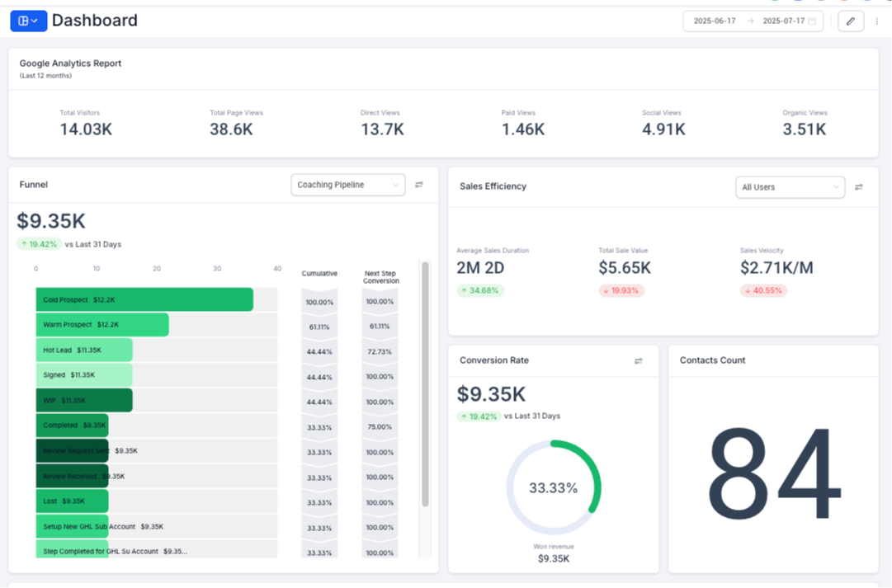Select the Warm Prospect funnel bar
This screenshot has height=588, width=892.
(x=101, y=325)
